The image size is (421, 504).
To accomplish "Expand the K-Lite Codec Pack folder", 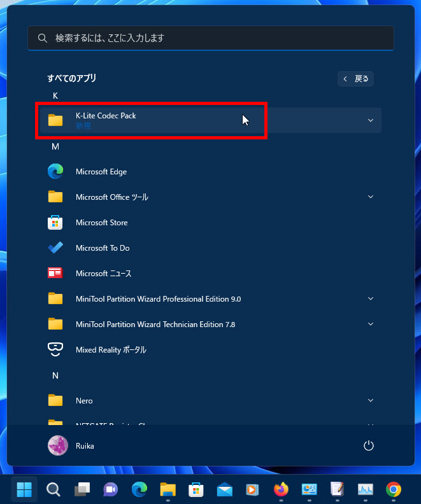I will [370, 120].
